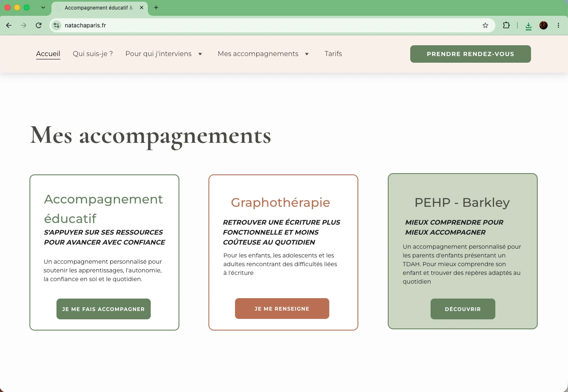Image resolution: width=568 pixels, height=392 pixels.
Task: Open a new browser tab
Action: click(x=156, y=7)
